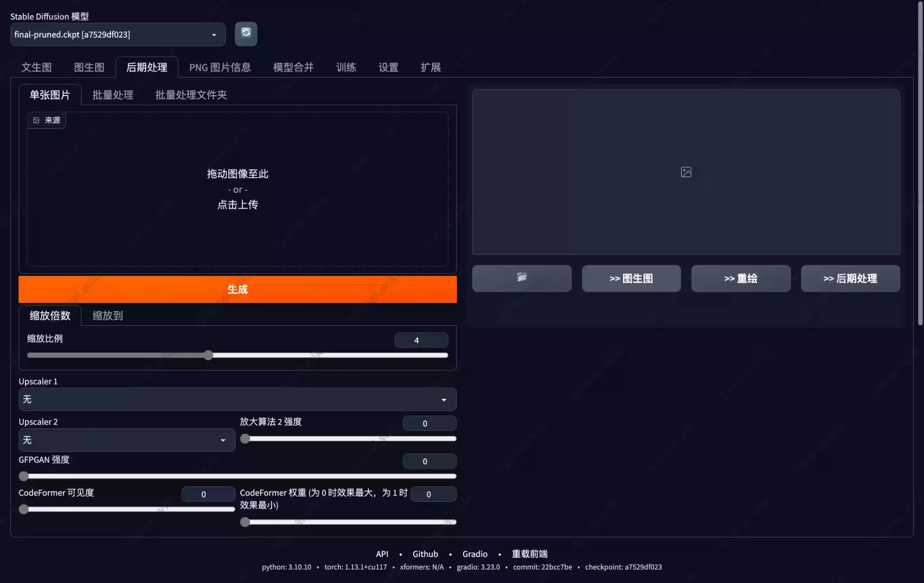Select the 后期处理 tab
Image resolution: width=924 pixels, height=583 pixels.
coord(147,68)
